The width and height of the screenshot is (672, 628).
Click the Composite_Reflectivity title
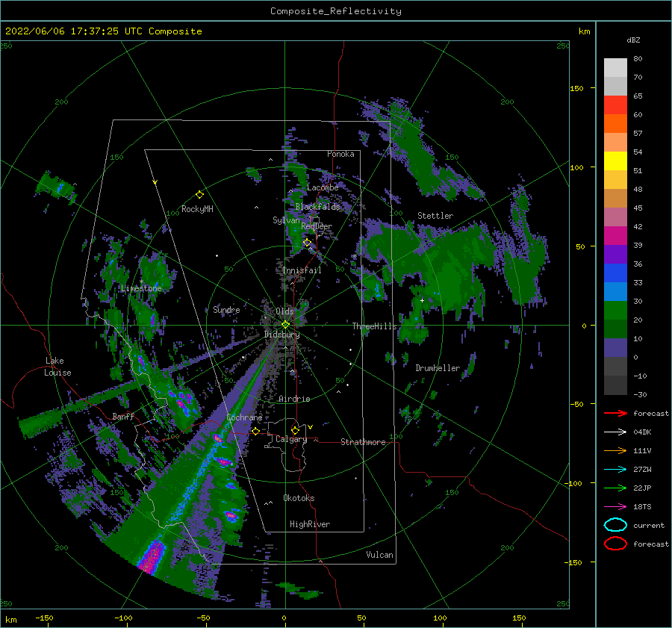click(x=336, y=11)
